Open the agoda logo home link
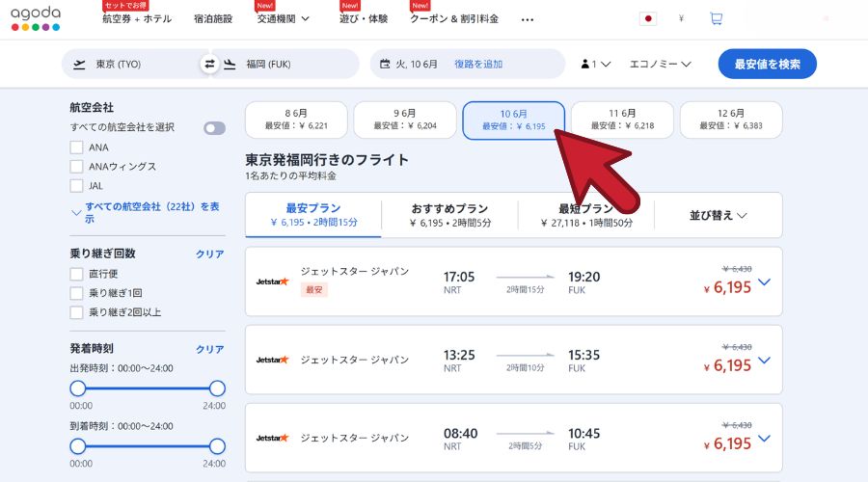 pyautogui.click(x=36, y=18)
